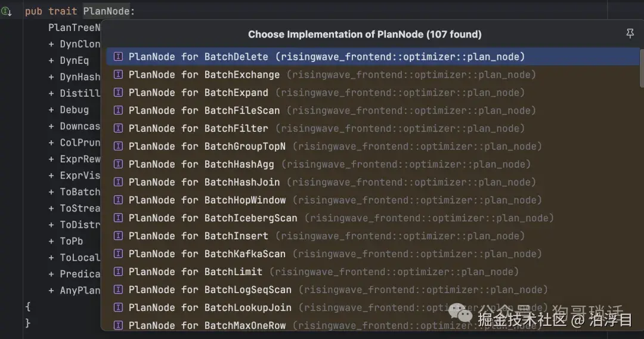Image resolution: width=644 pixels, height=339 pixels.
Task: Select PlanNode for BatchFilter
Action: pos(199,128)
